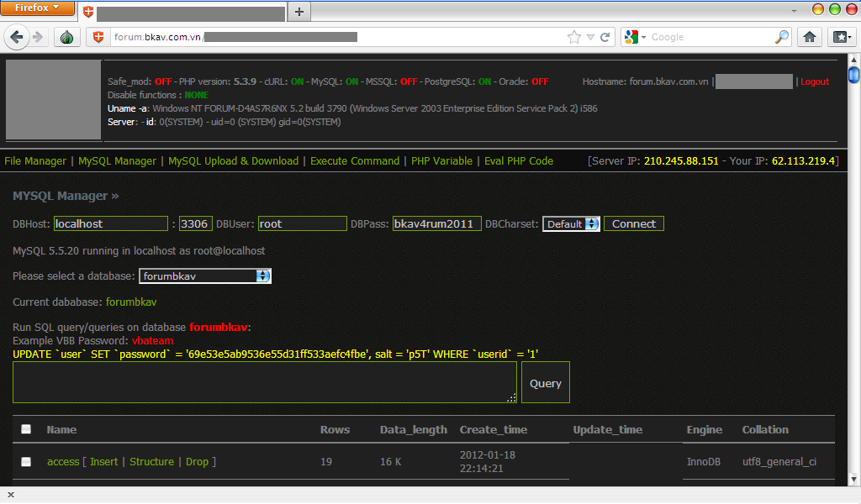861x504 pixels.
Task: Click the DBPass field
Action: (437, 223)
